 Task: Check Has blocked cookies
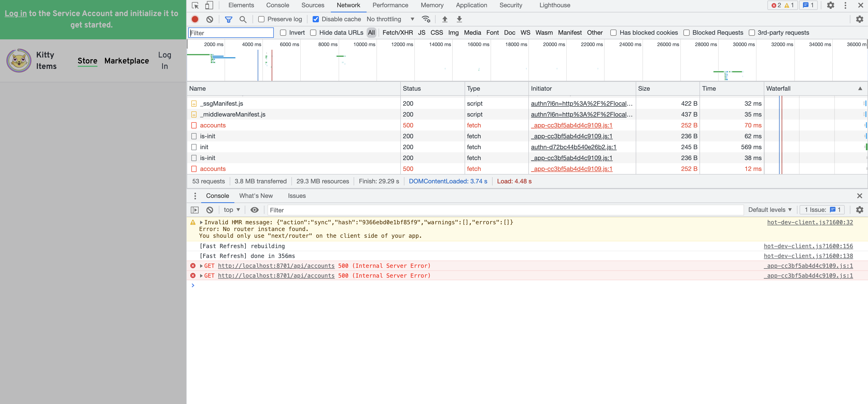[x=614, y=33]
